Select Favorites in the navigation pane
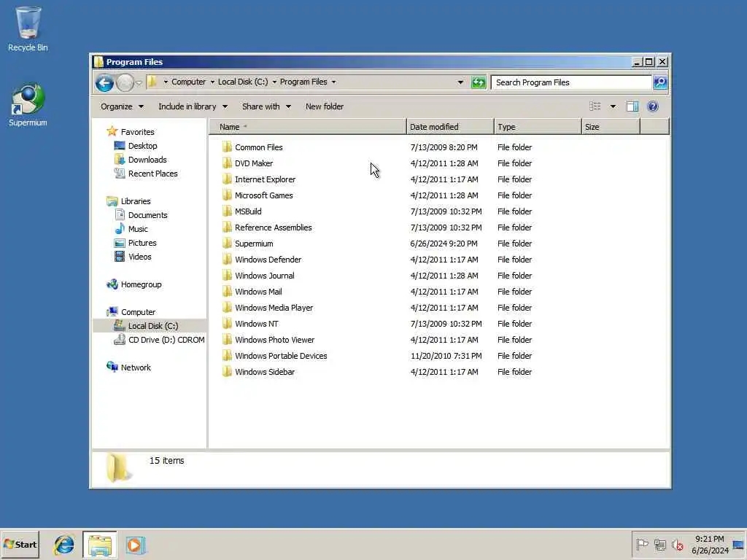 137,132
